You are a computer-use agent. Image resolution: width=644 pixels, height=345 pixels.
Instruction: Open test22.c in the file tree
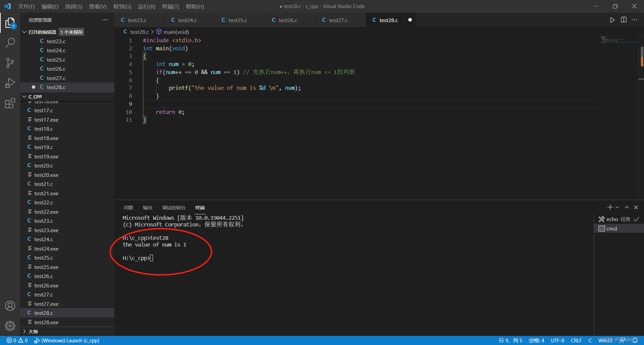point(67,202)
